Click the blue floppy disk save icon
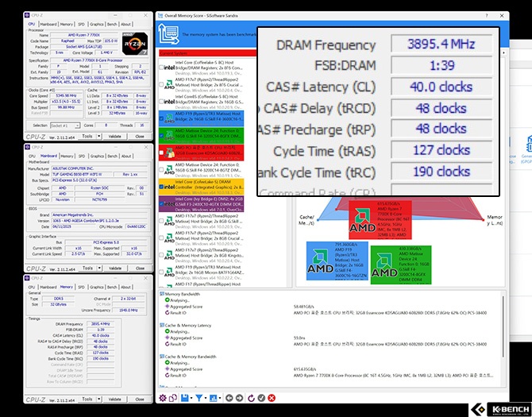The image size is (532, 417). [184, 398]
